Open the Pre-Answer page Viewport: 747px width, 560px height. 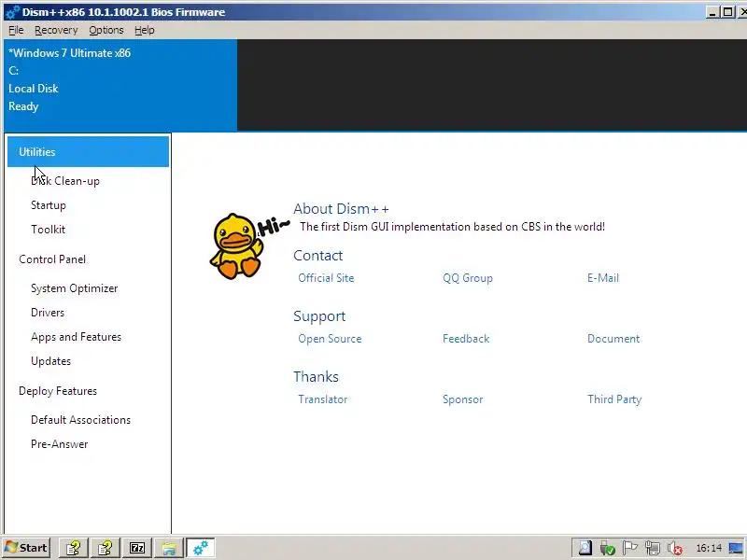point(59,444)
